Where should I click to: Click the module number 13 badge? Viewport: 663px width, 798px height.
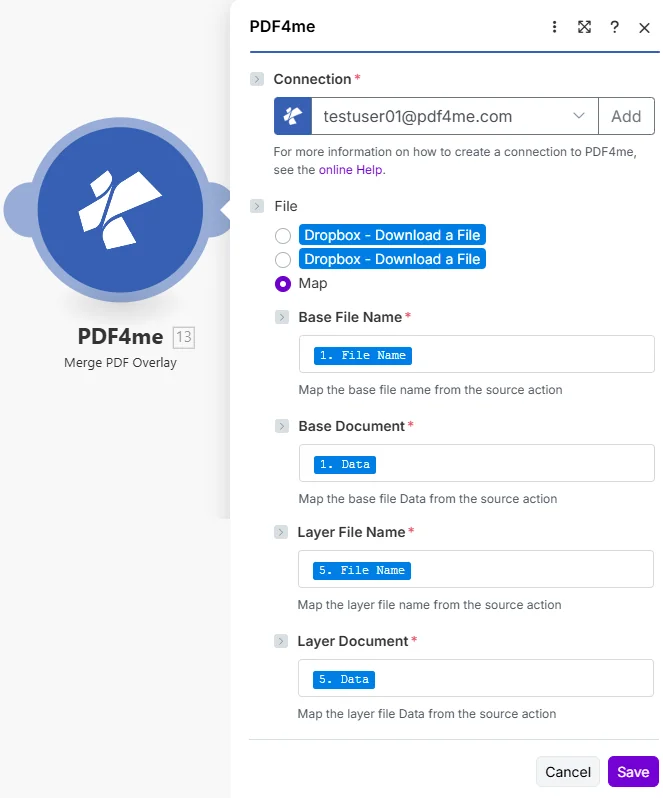pos(184,337)
